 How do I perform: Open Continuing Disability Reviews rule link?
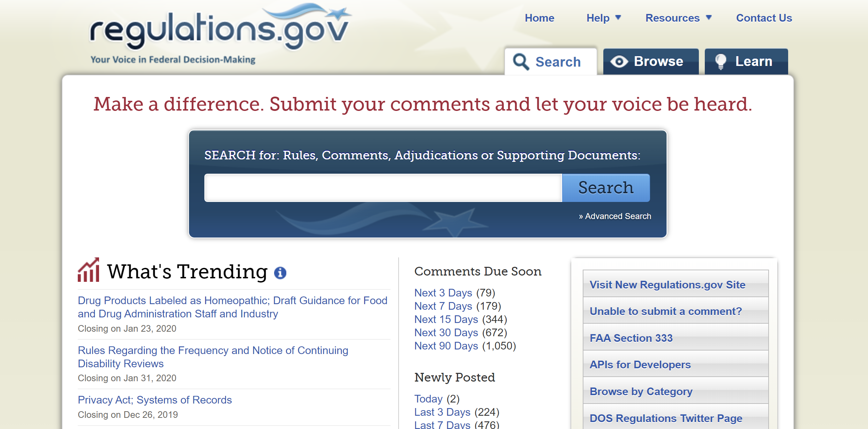(x=213, y=357)
